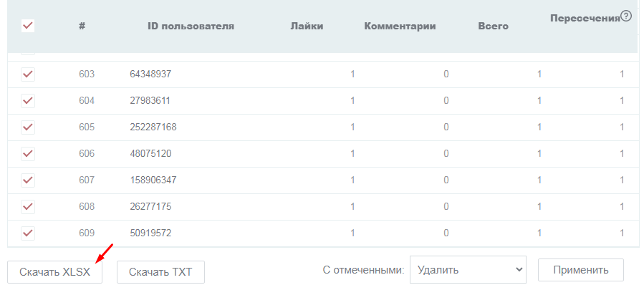Click the help icon next to Пересечения
This screenshot has height=290, width=644.
pyautogui.click(x=626, y=16)
